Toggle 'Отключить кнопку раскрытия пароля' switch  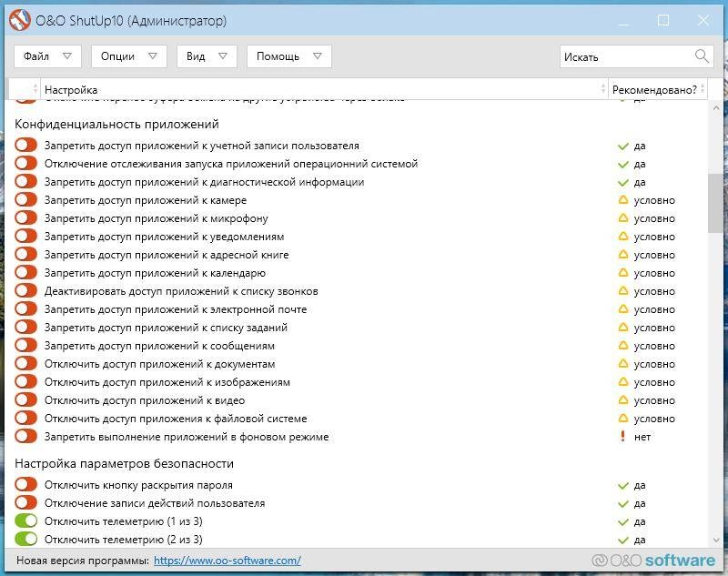(x=25, y=485)
